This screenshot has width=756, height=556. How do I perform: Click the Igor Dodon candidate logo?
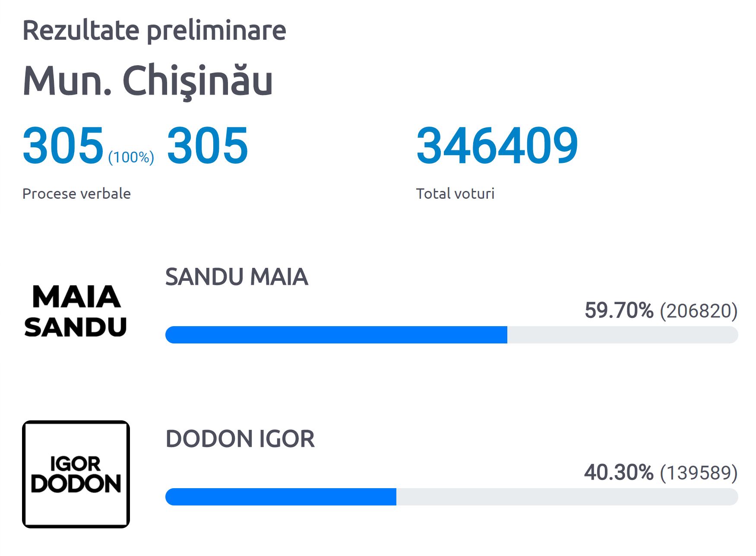pyautogui.click(x=76, y=474)
